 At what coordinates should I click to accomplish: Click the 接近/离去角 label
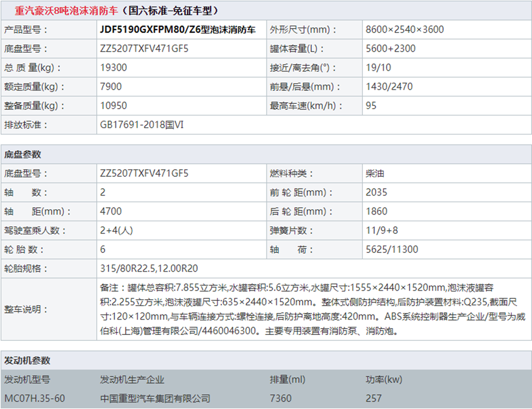(303, 68)
